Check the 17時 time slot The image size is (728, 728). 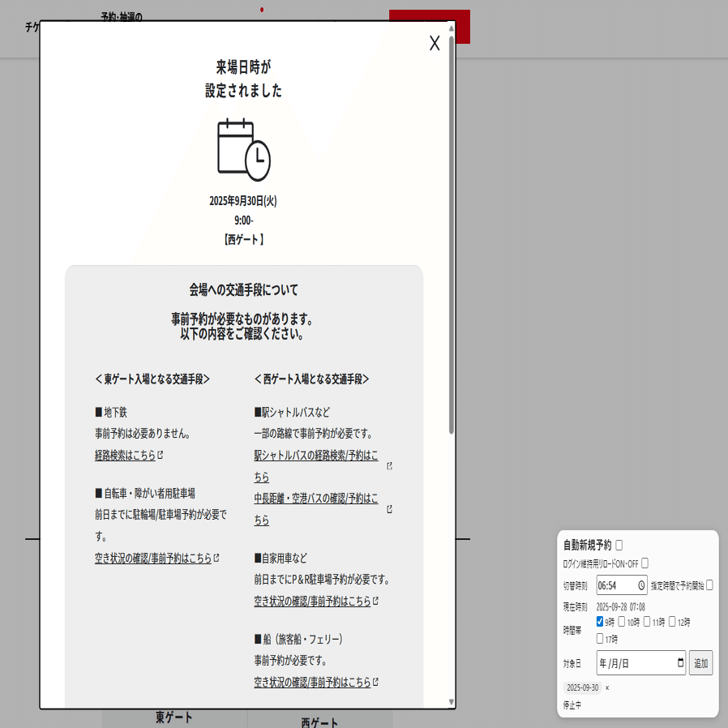[600, 639]
